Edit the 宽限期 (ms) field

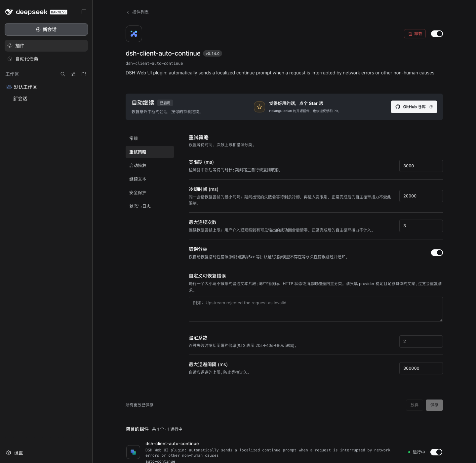pos(421,166)
